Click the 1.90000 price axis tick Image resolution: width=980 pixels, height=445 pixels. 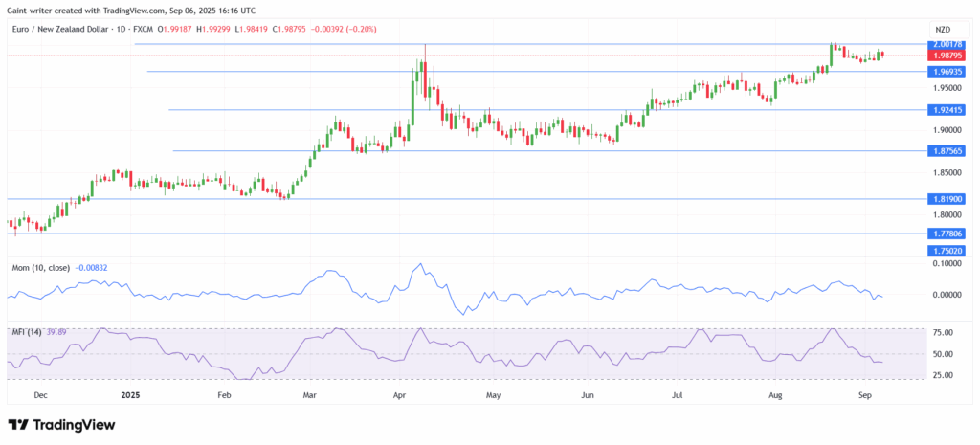947,130
